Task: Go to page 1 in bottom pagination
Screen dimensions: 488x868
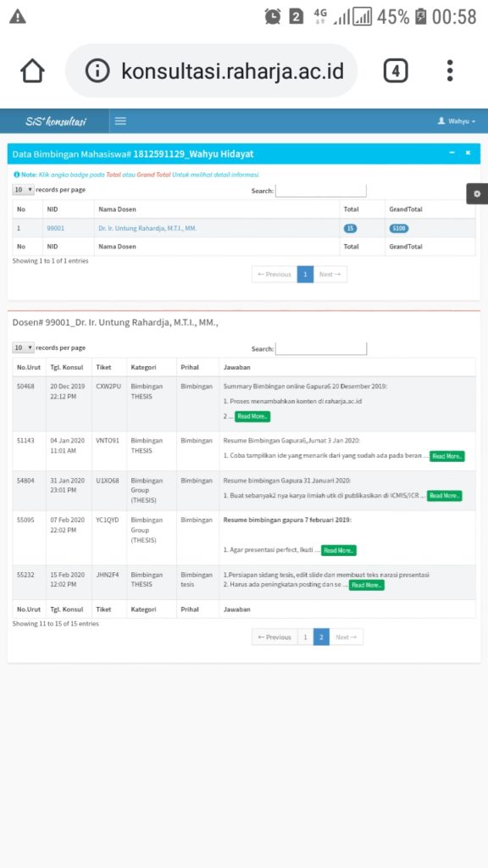Action: [x=305, y=637]
